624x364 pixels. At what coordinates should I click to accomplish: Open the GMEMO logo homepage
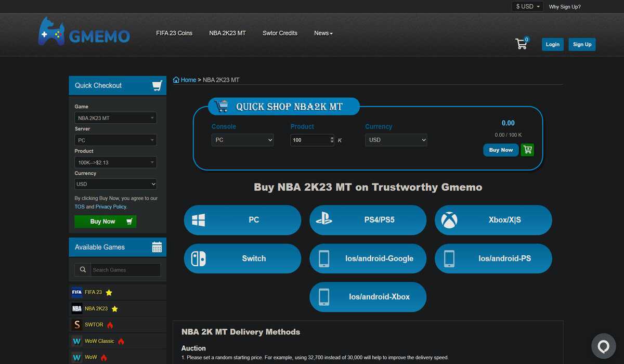click(x=84, y=31)
